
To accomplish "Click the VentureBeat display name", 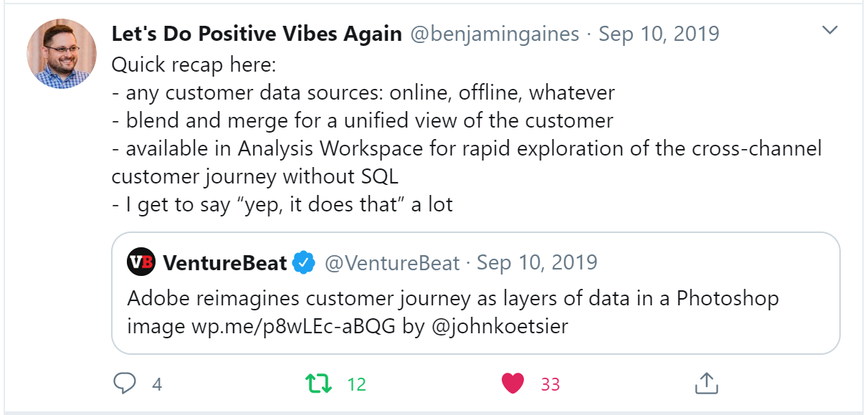I will (225, 263).
